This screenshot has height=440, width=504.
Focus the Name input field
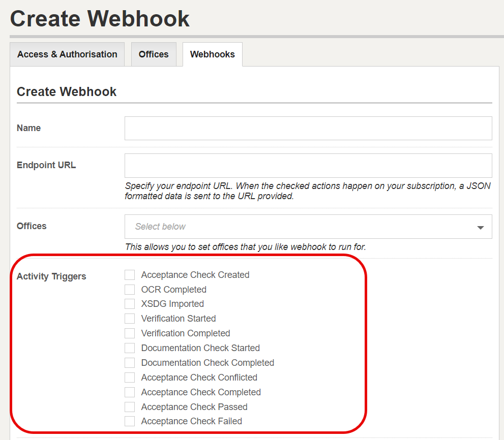pyautogui.click(x=308, y=128)
